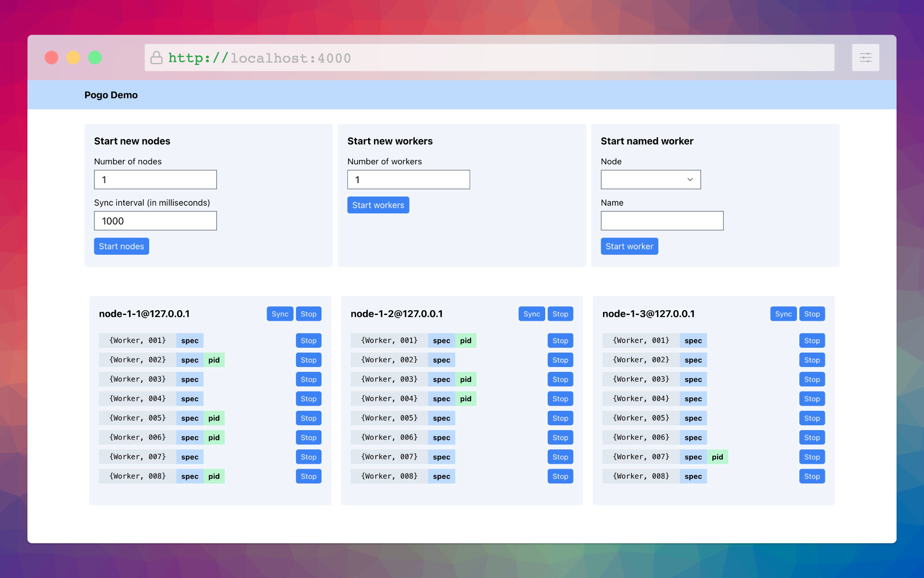This screenshot has height=578, width=924.
Task: Click the browser settings sliders icon
Action: [x=865, y=58]
